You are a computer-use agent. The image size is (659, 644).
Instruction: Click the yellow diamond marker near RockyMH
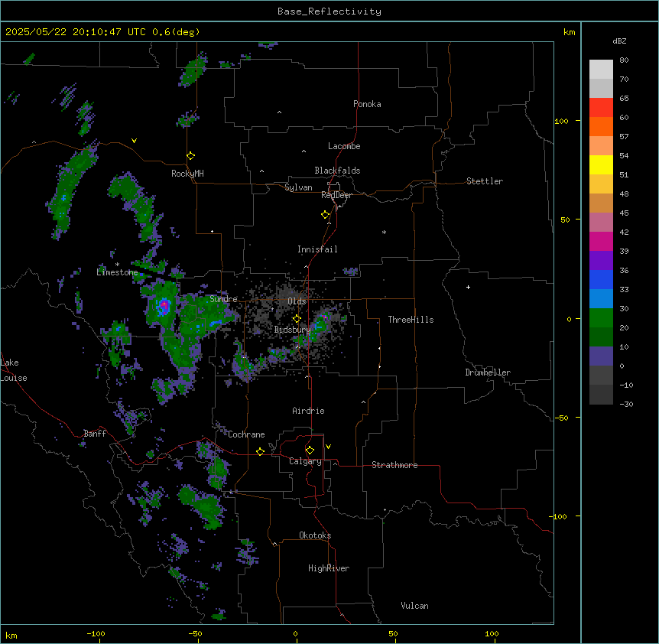(x=190, y=156)
